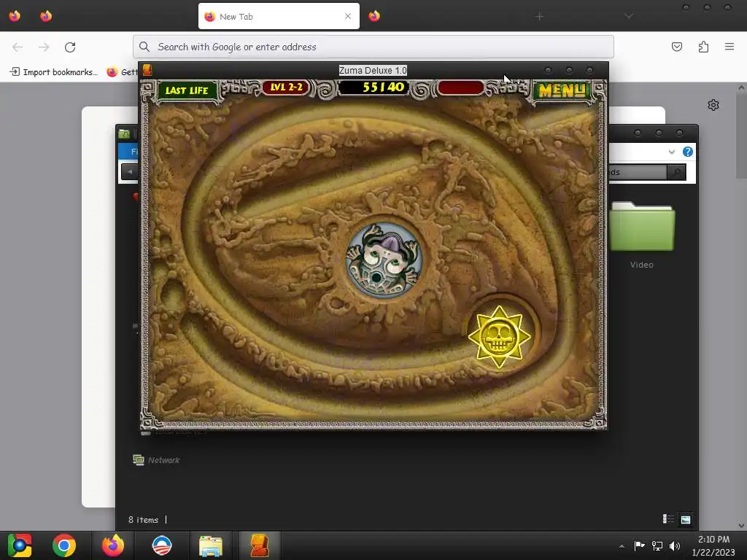Click the LVL 2-2 level label
The image size is (747, 560).
(286, 87)
